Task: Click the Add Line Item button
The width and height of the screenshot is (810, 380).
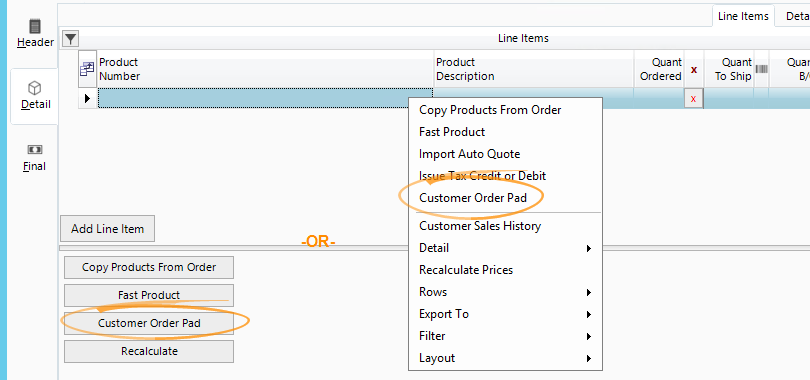Action: click(107, 229)
